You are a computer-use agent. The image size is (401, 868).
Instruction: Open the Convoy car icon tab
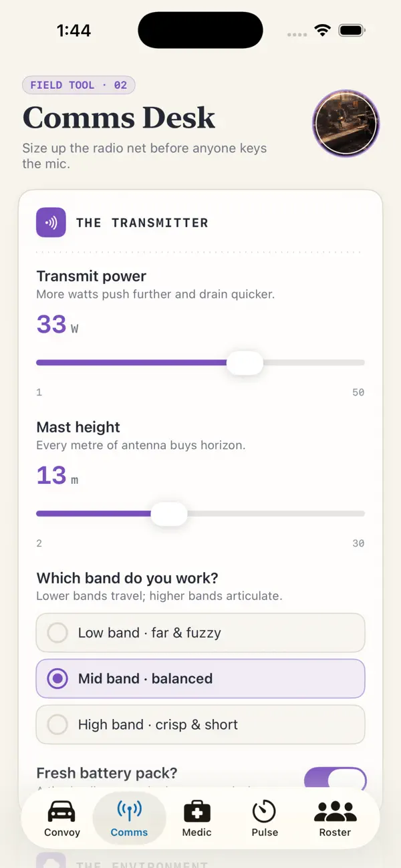point(61,812)
